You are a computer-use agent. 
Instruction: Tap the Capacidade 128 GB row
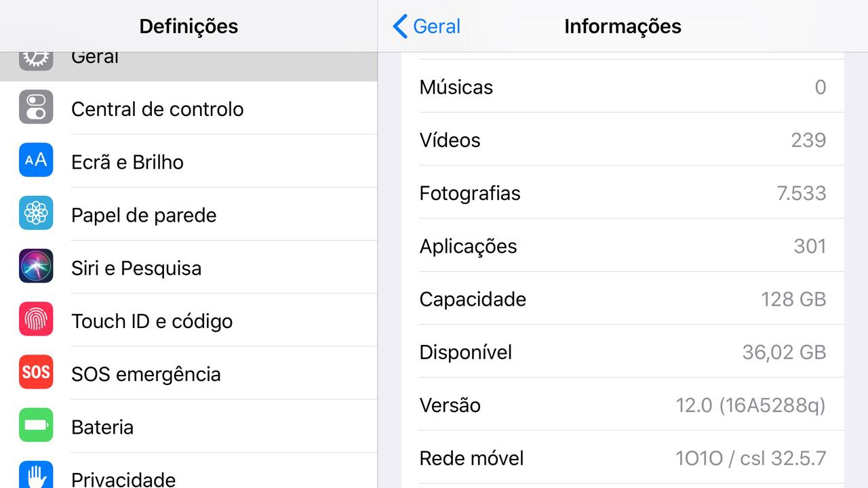[x=623, y=299]
